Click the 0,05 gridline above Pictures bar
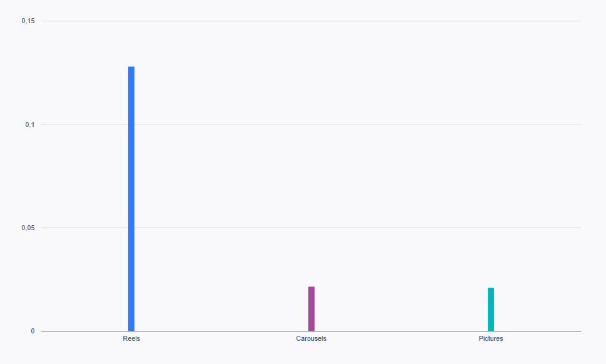Screen dimensions: 606x364 (x=491, y=228)
